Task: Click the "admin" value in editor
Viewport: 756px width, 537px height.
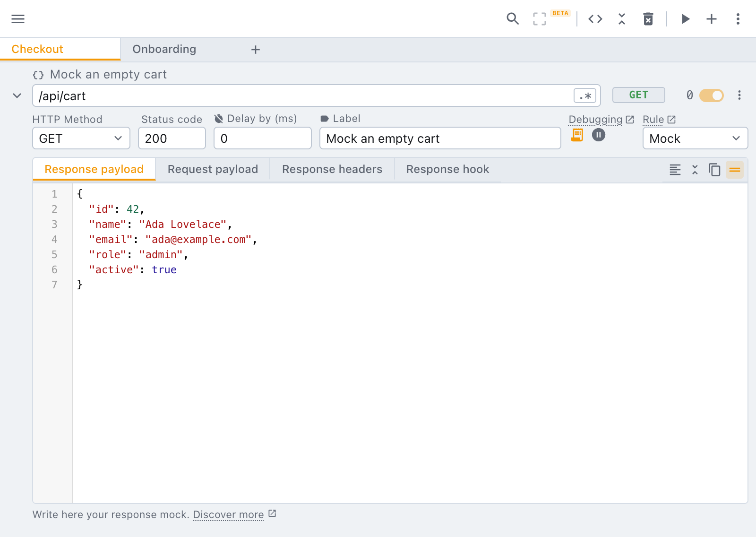Action: [161, 254]
